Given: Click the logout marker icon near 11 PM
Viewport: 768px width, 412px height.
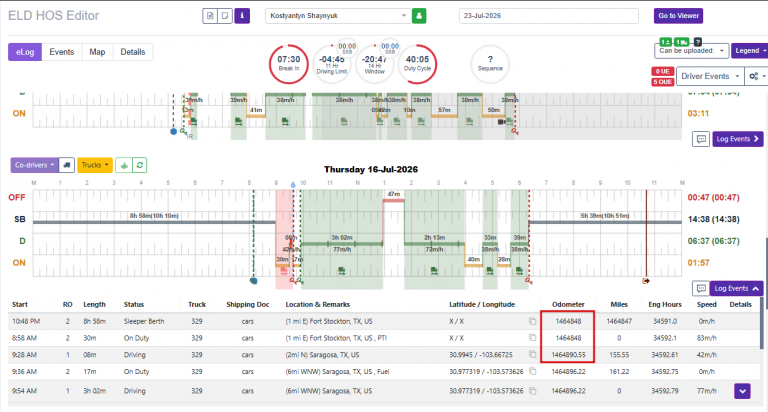Looking at the screenshot, I should pyautogui.click(x=646, y=281).
